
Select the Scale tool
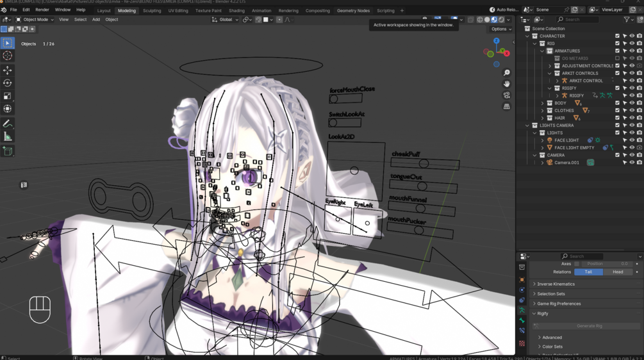point(8,96)
